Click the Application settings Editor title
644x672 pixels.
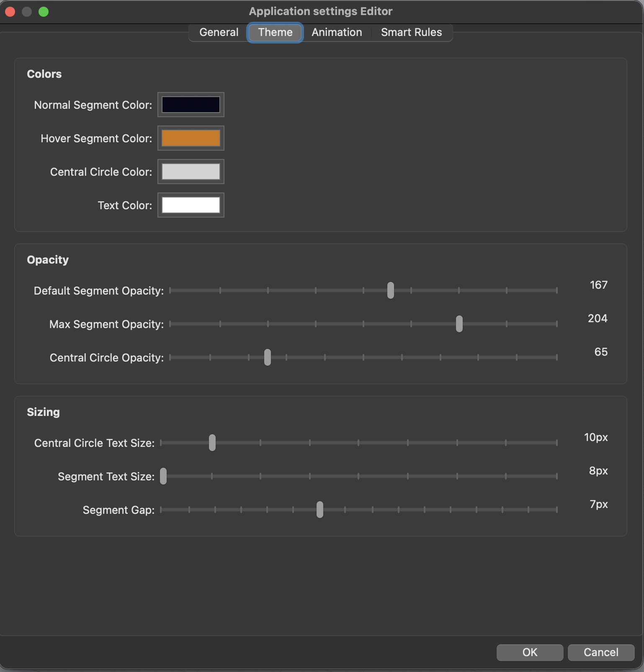(321, 11)
